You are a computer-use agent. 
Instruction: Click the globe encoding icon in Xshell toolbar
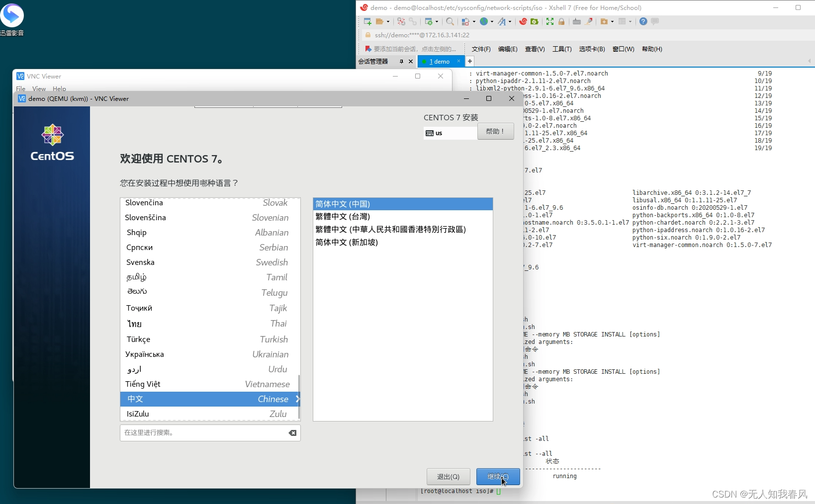(x=484, y=21)
